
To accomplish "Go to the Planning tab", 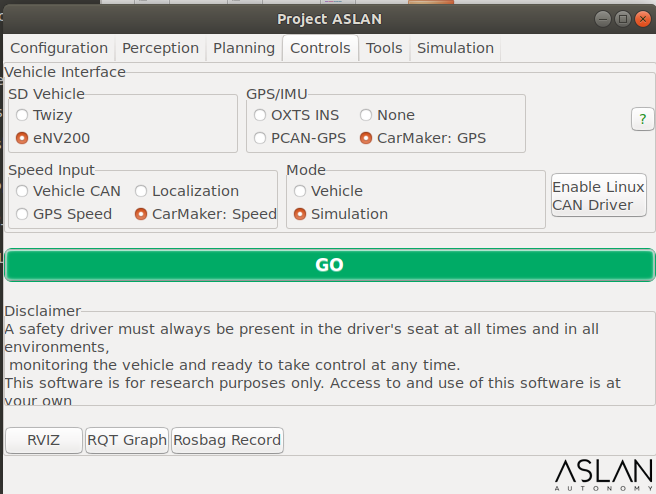I will 244,48.
